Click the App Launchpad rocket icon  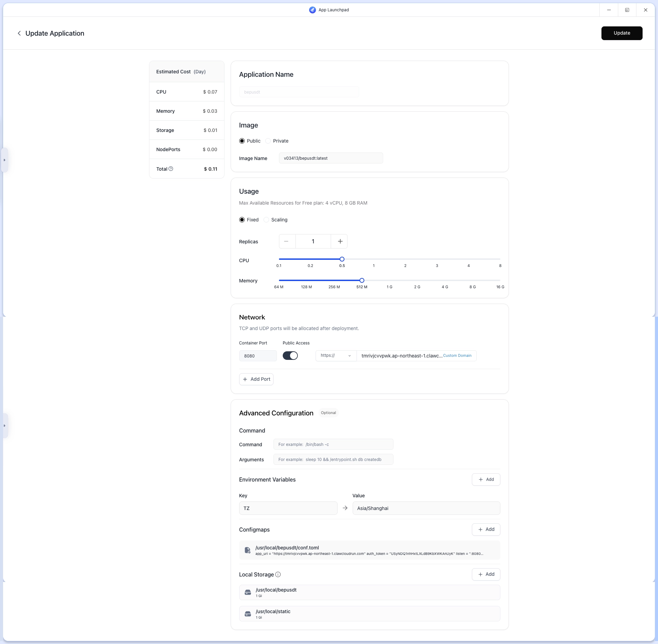point(312,10)
